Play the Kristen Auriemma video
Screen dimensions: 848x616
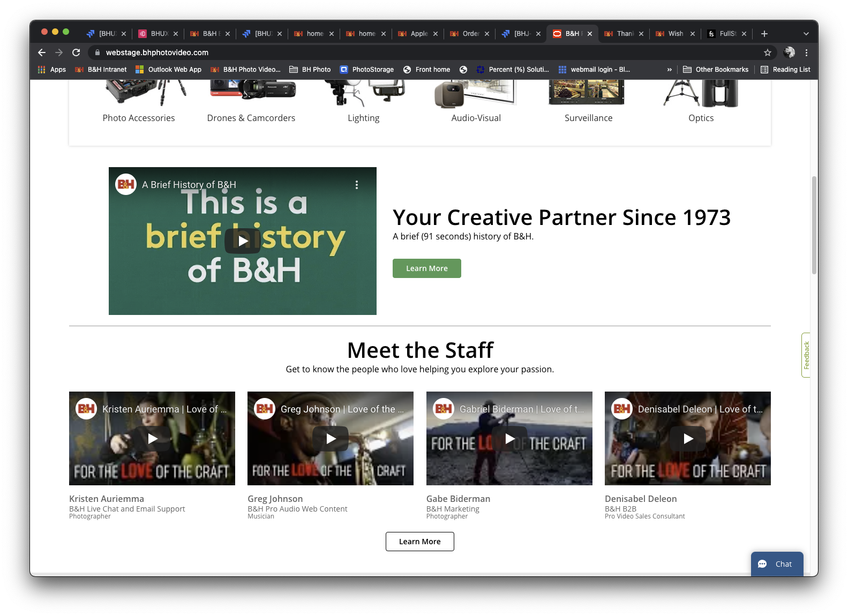tap(153, 439)
